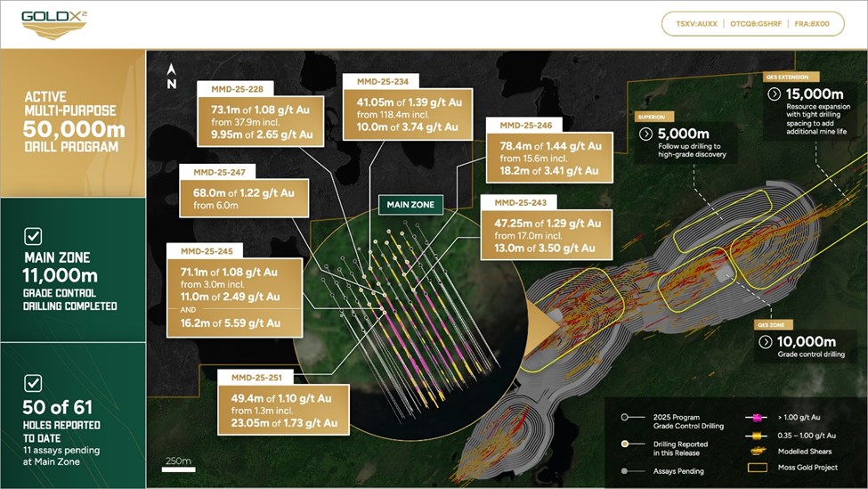Image resolution: width=868 pixels, height=489 pixels.
Task: Click the Moss Gold Project legend rectangle
Action: [758, 467]
